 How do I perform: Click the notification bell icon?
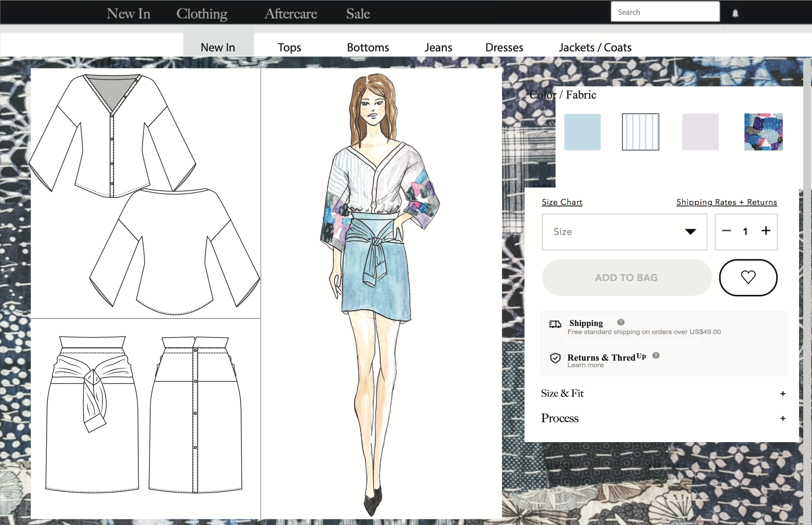pyautogui.click(x=735, y=13)
